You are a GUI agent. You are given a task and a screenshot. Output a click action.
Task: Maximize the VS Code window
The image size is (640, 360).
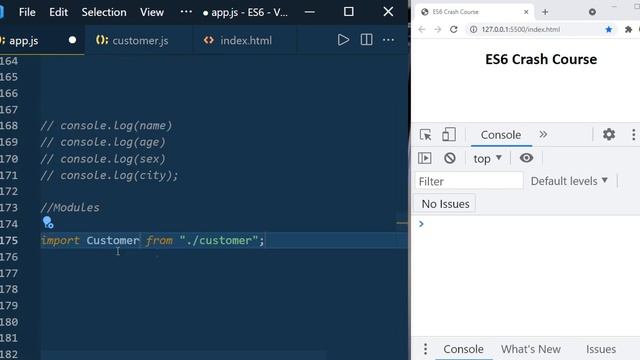[x=349, y=12]
